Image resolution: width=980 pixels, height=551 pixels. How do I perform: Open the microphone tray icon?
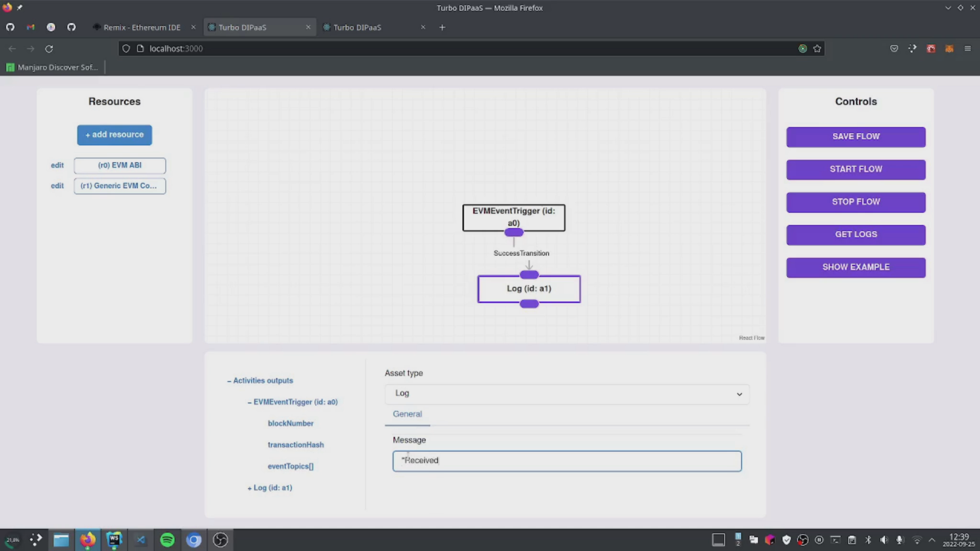[x=900, y=540]
